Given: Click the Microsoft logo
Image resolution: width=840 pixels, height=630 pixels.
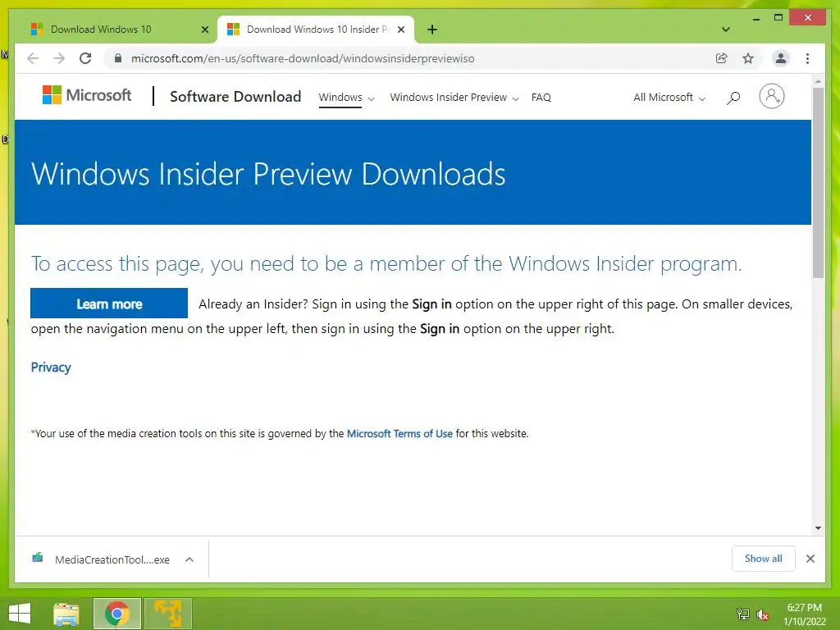Looking at the screenshot, I should click(87, 95).
